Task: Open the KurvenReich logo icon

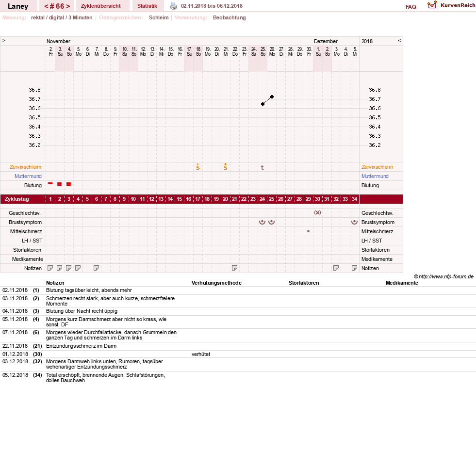Action: click(432, 5)
